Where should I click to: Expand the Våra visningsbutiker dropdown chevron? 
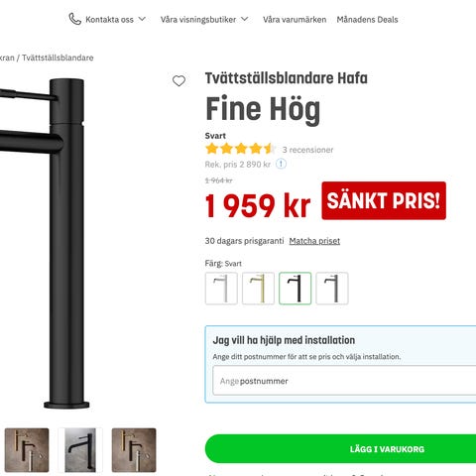[245, 19]
